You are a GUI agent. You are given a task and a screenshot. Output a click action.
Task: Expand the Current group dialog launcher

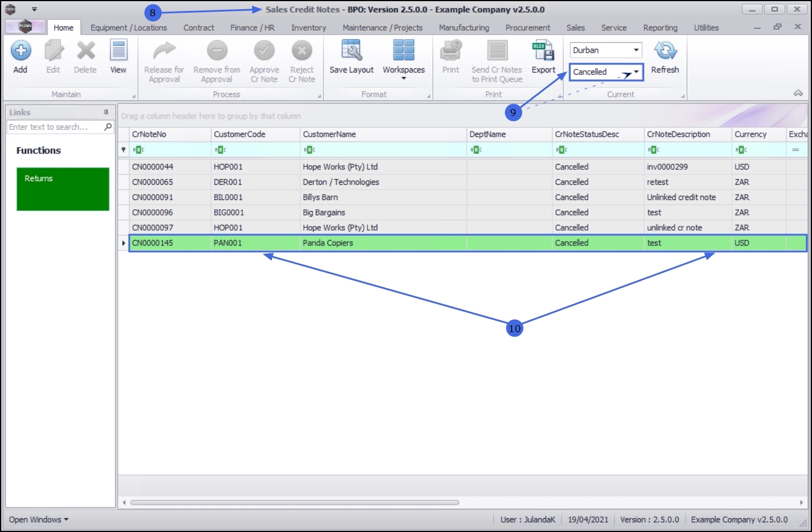pos(683,96)
